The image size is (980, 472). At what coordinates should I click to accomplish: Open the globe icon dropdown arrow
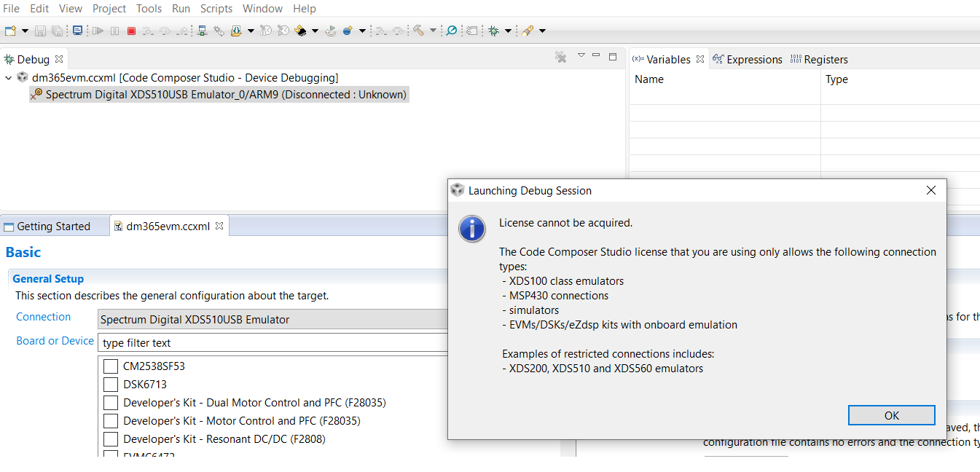(362, 31)
